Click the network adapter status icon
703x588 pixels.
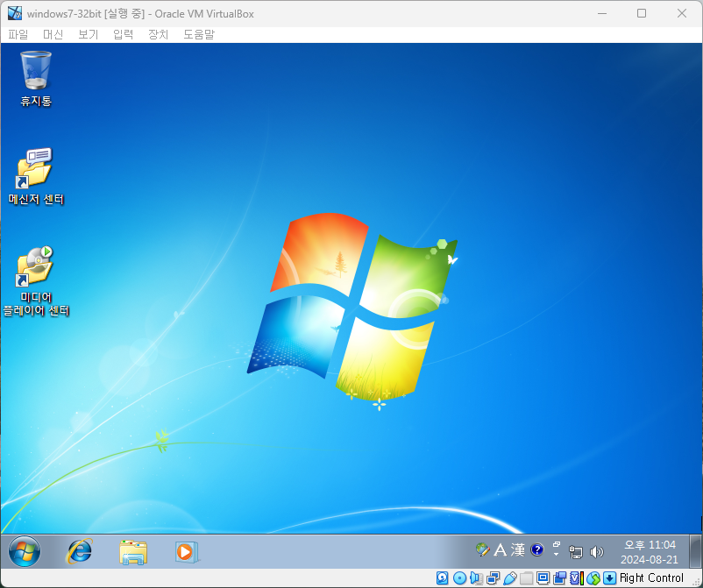point(493,578)
